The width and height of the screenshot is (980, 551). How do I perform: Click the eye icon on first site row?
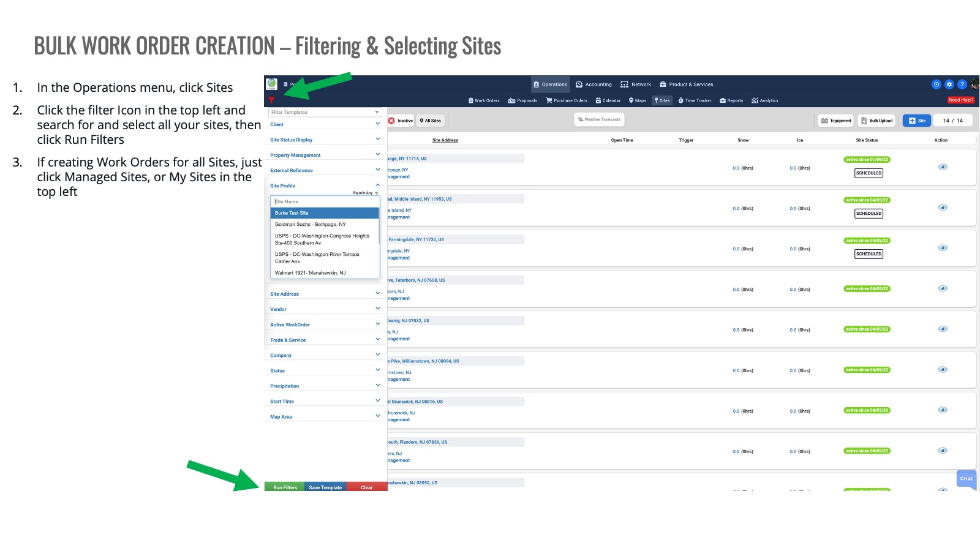click(943, 167)
